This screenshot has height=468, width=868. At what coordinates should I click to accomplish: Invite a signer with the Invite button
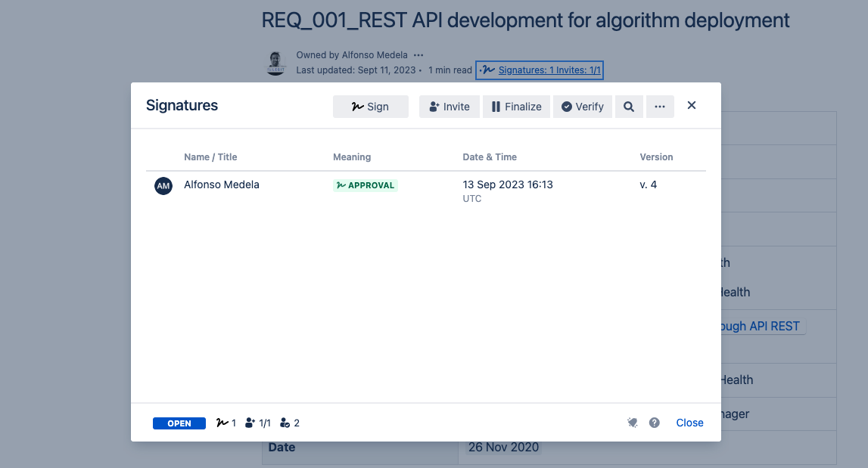point(449,107)
